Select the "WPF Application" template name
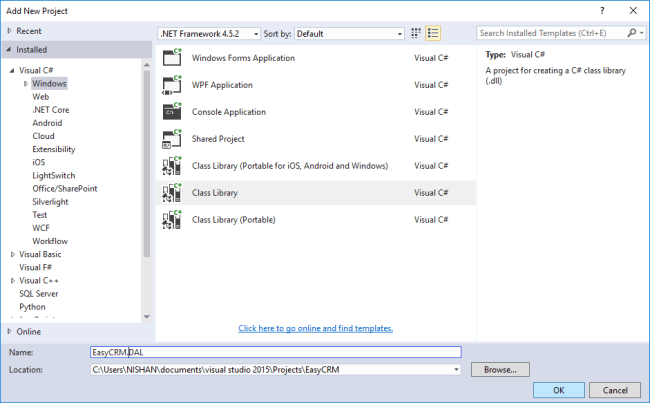The height and width of the screenshot is (403, 650). (x=222, y=85)
